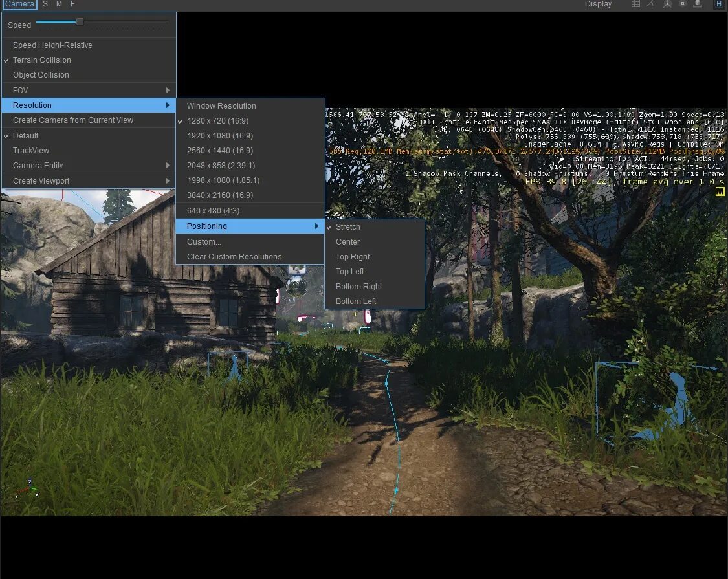
Task: Click the terrain snapping cube icon
Action: coord(698,4)
